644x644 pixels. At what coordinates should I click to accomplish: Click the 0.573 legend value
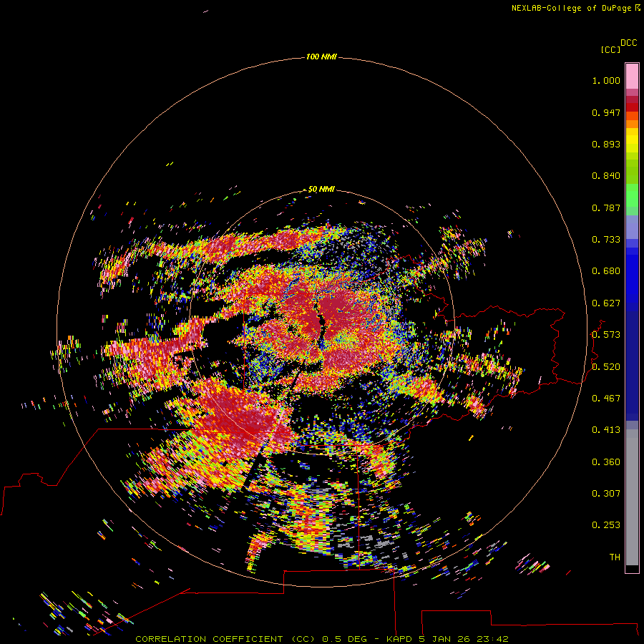(x=606, y=335)
